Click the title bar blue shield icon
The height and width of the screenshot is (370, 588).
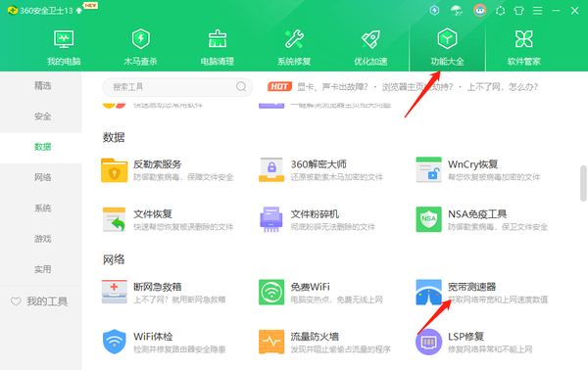pyautogui.click(x=434, y=11)
